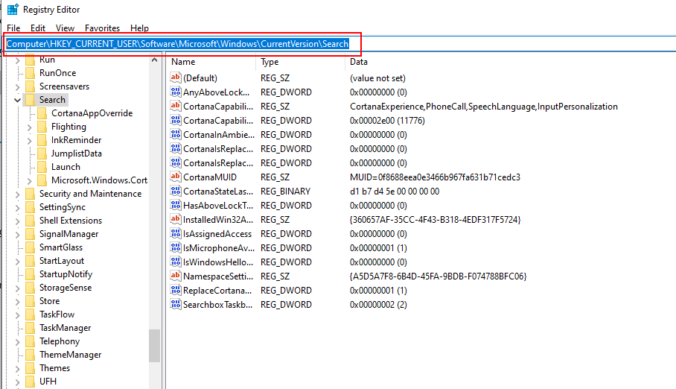This screenshot has width=676, height=389.
Task: Click the MUID=0f8688eea0e3466b967fa631b71cedc3 data value
Action: [x=435, y=177]
